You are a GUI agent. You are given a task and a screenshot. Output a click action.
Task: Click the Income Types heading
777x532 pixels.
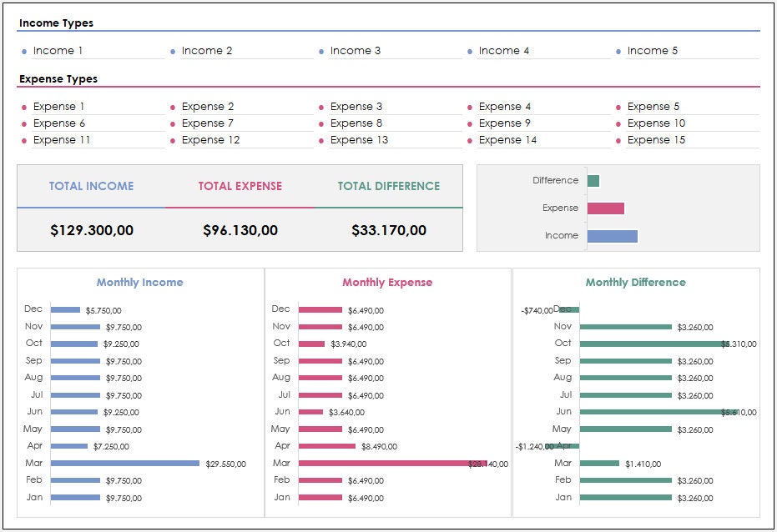click(x=56, y=23)
